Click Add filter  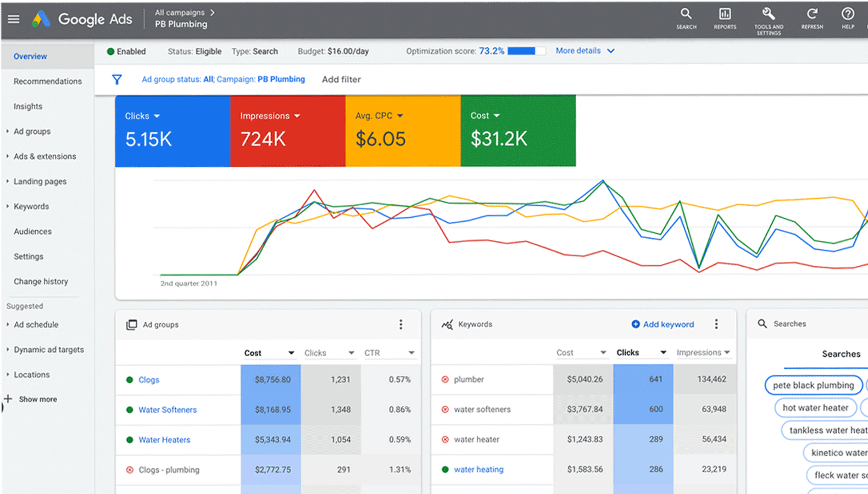pos(341,80)
